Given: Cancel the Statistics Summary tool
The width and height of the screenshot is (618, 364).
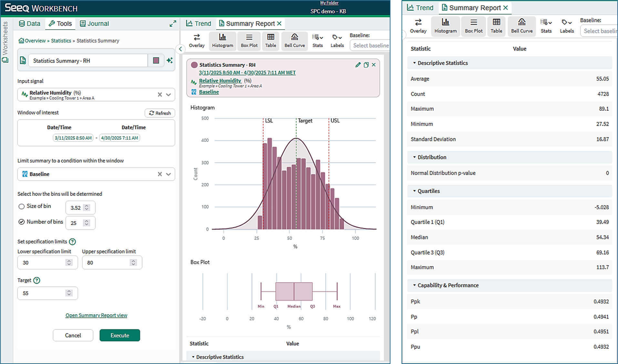Looking at the screenshot, I should [x=73, y=335].
